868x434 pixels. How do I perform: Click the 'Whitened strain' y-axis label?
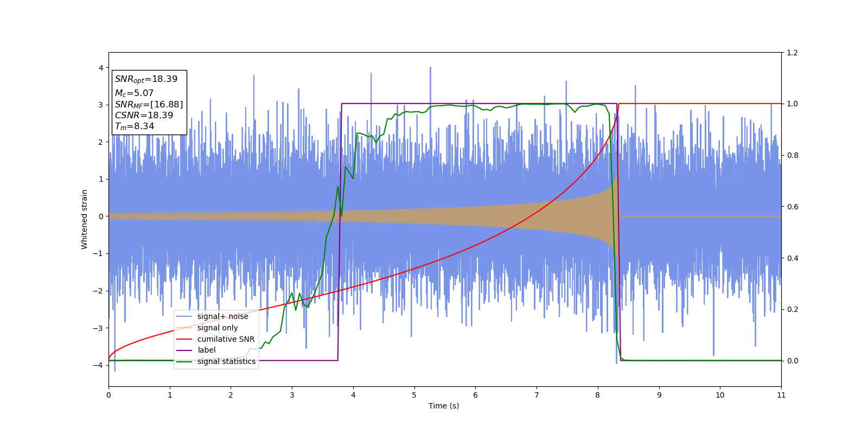pos(85,219)
